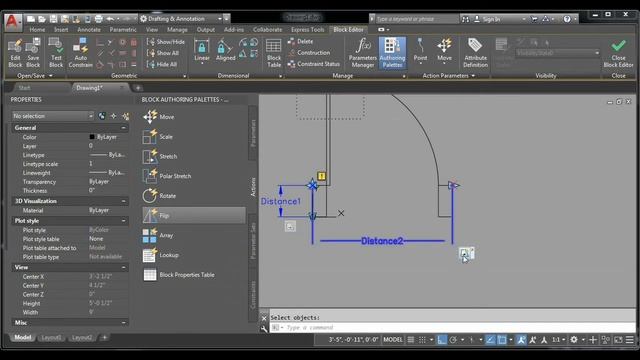
Task: Switch to Constraints palette tab
Action: point(253,295)
